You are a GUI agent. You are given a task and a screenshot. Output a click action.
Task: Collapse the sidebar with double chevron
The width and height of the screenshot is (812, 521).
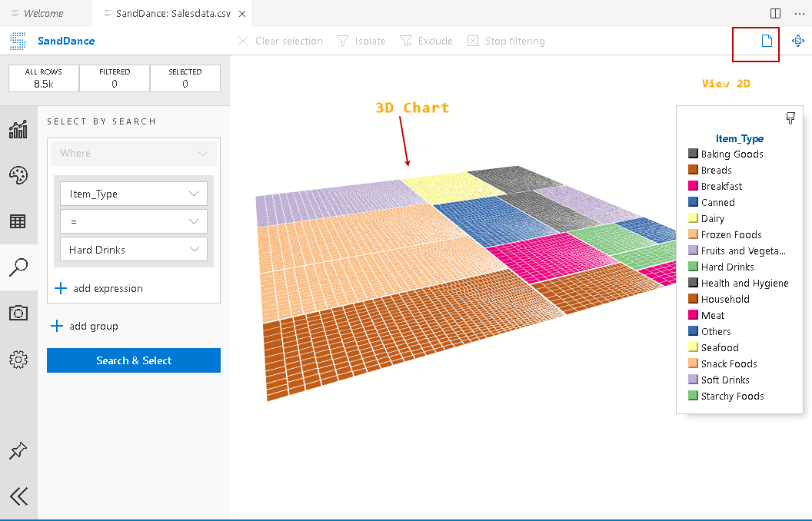click(x=18, y=496)
